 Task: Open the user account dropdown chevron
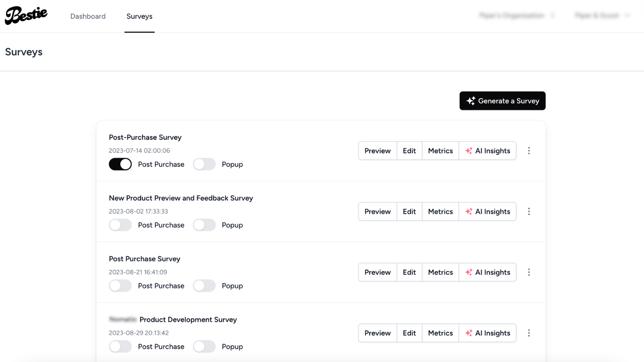coord(627,16)
